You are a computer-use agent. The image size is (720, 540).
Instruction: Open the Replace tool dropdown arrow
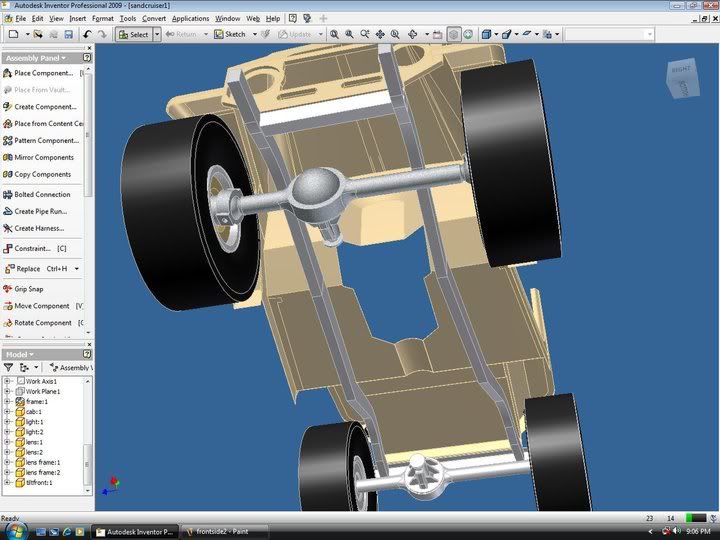pyautogui.click(x=77, y=269)
